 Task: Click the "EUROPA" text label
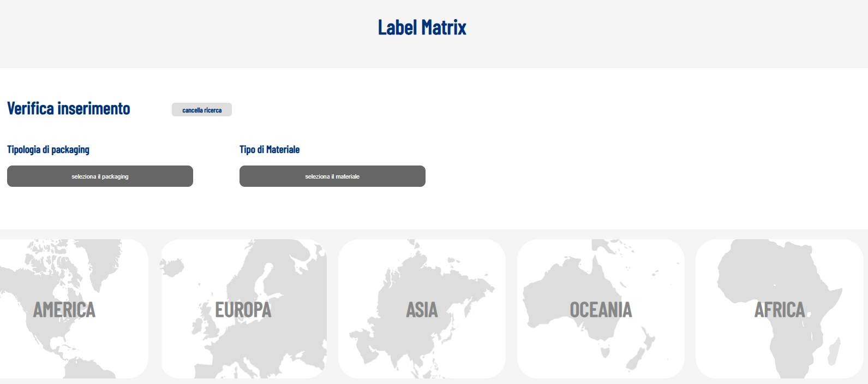pos(243,310)
